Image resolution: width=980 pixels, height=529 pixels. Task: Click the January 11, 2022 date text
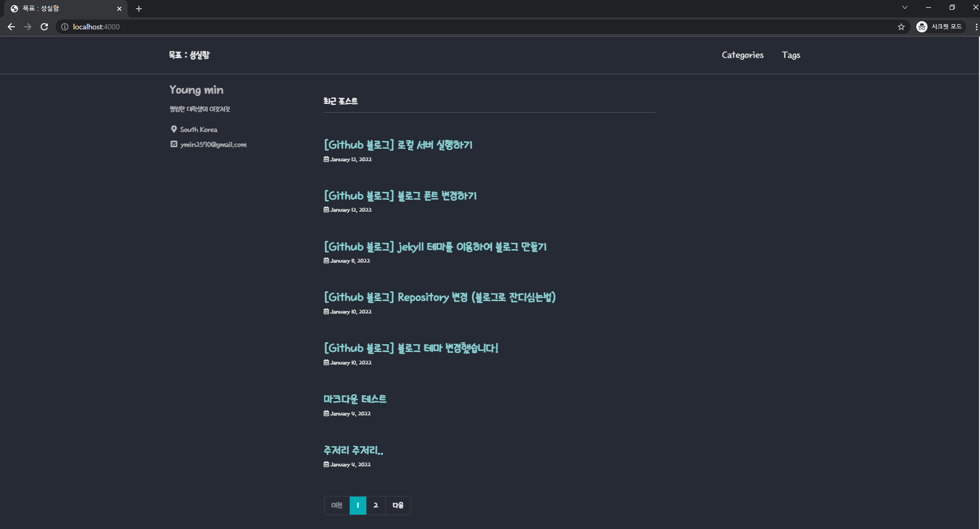pyautogui.click(x=350, y=261)
